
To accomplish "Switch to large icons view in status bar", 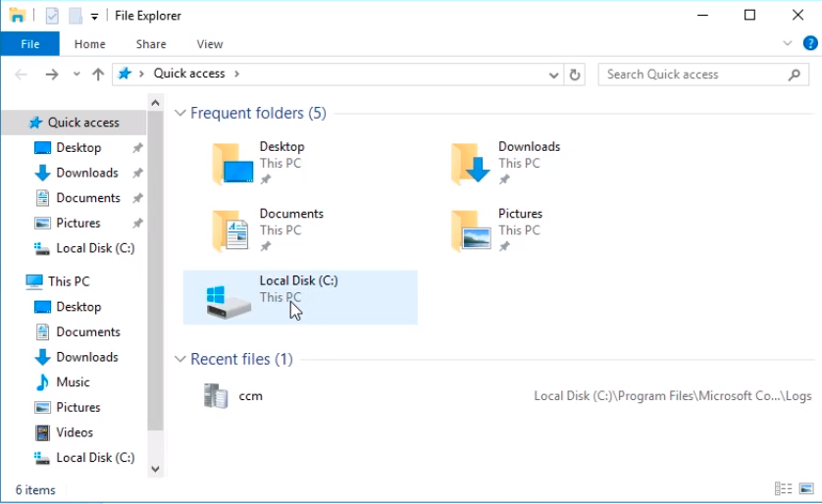I will (806, 488).
